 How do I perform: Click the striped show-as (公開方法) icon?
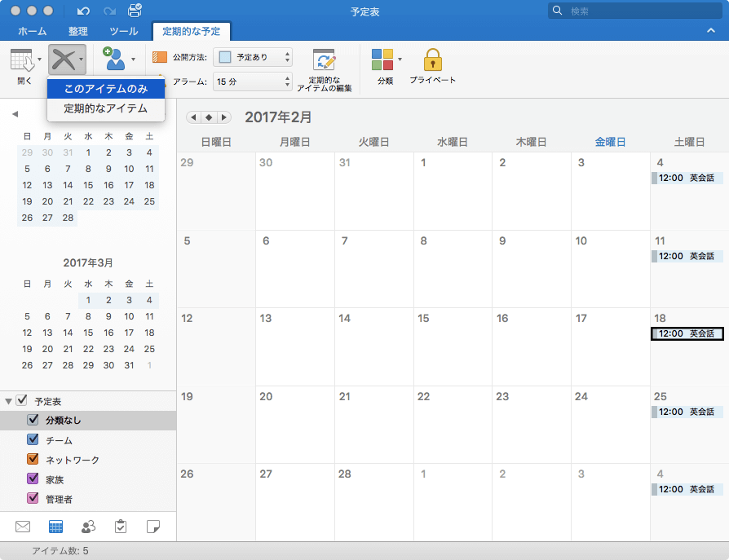[160, 57]
